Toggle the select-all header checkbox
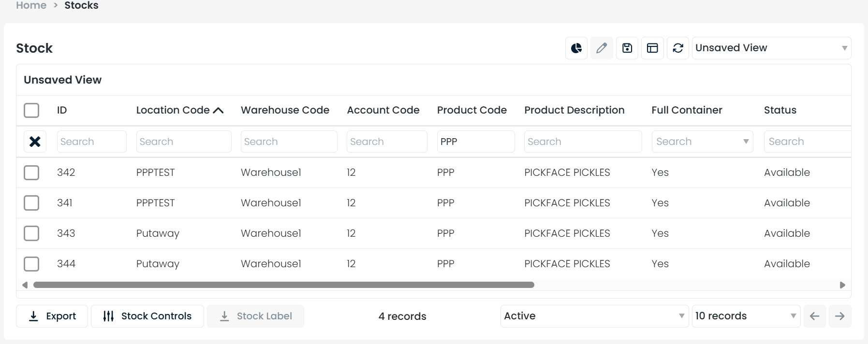This screenshot has height=344, width=868. coord(31,110)
